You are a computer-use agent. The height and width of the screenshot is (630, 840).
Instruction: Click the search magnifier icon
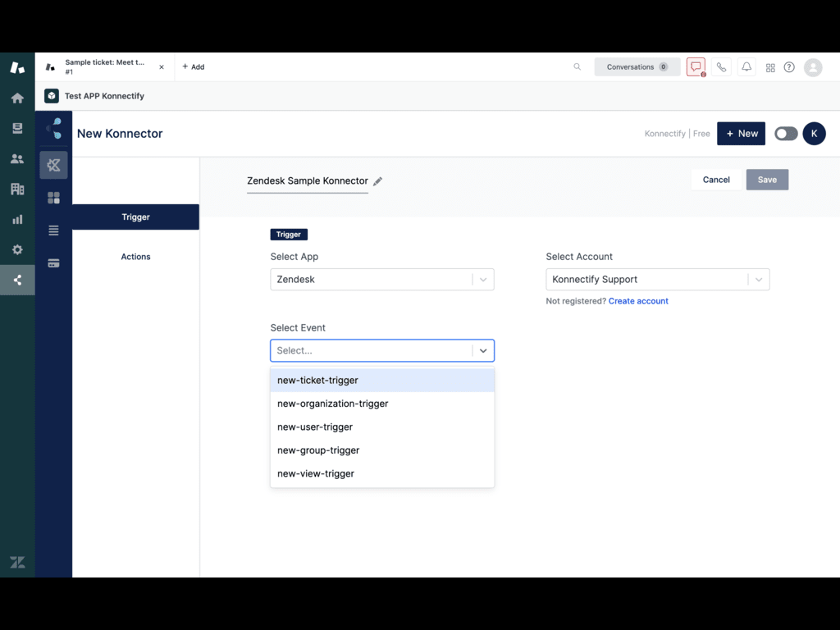(577, 67)
